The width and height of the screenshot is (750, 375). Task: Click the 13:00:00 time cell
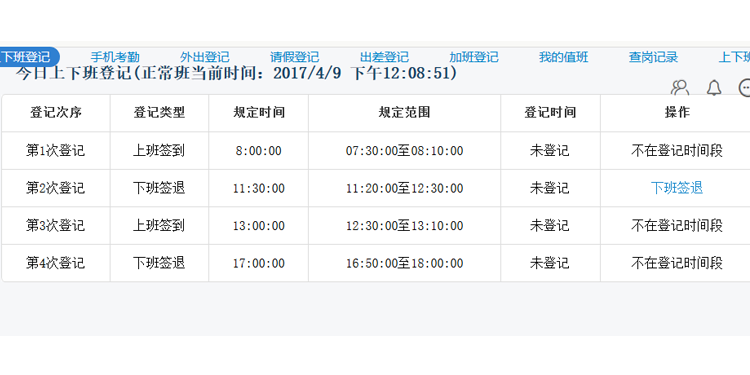(259, 225)
